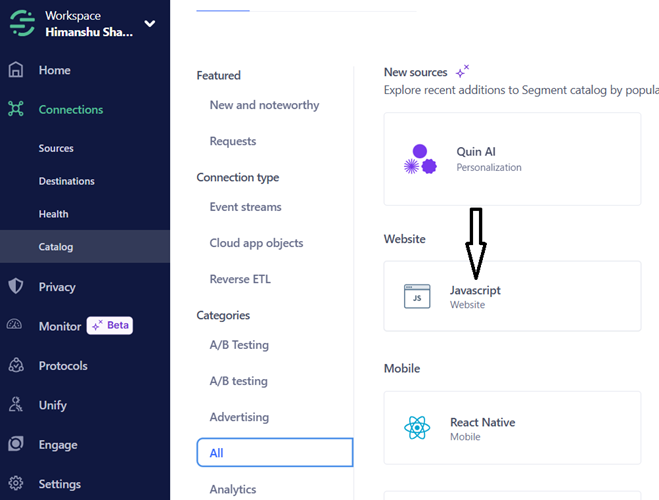Click the Featured heading text
659x500 pixels.
[219, 76]
